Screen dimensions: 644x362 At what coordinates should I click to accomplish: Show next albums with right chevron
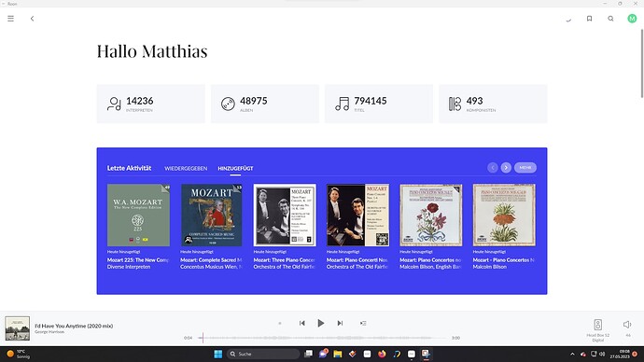506,167
